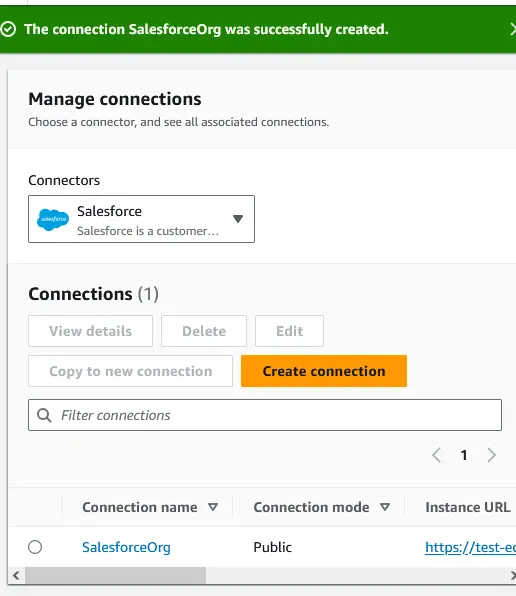This screenshot has height=596, width=516.
Task: Dismiss the green success notification banner
Action: (513, 29)
